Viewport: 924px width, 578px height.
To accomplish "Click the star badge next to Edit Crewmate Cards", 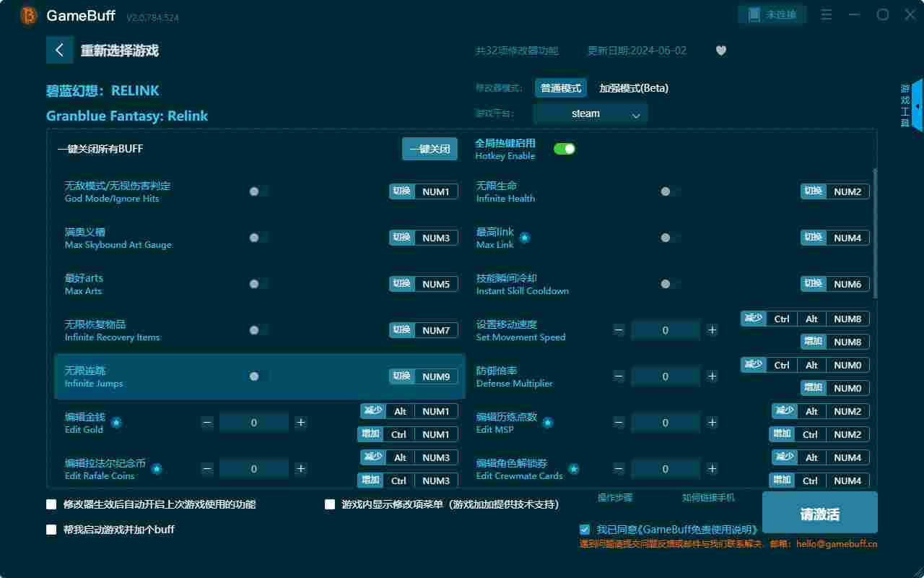I will 574,469.
